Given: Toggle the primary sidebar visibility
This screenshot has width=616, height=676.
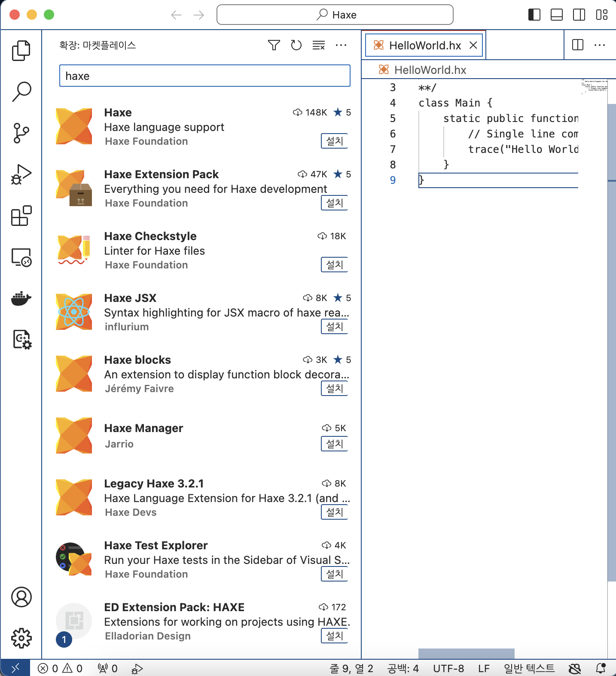Looking at the screenshot, I should 534,15.
